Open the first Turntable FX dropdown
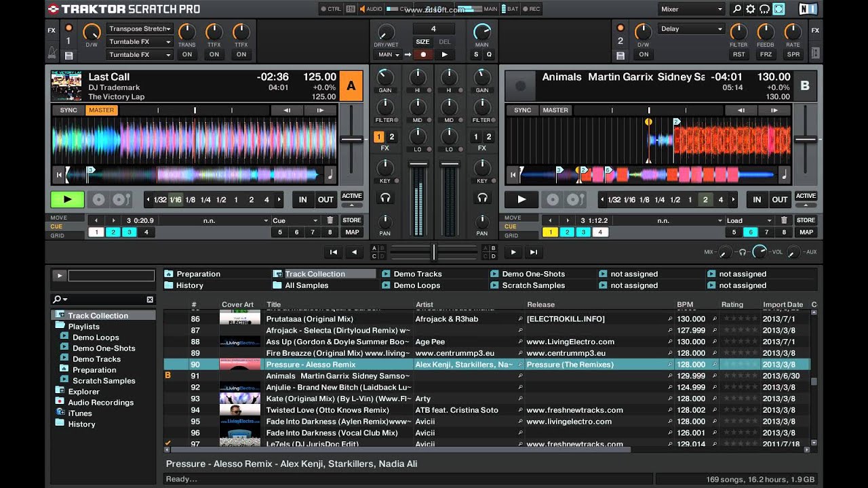Screen dimensions: 868x488 (140, 42)
